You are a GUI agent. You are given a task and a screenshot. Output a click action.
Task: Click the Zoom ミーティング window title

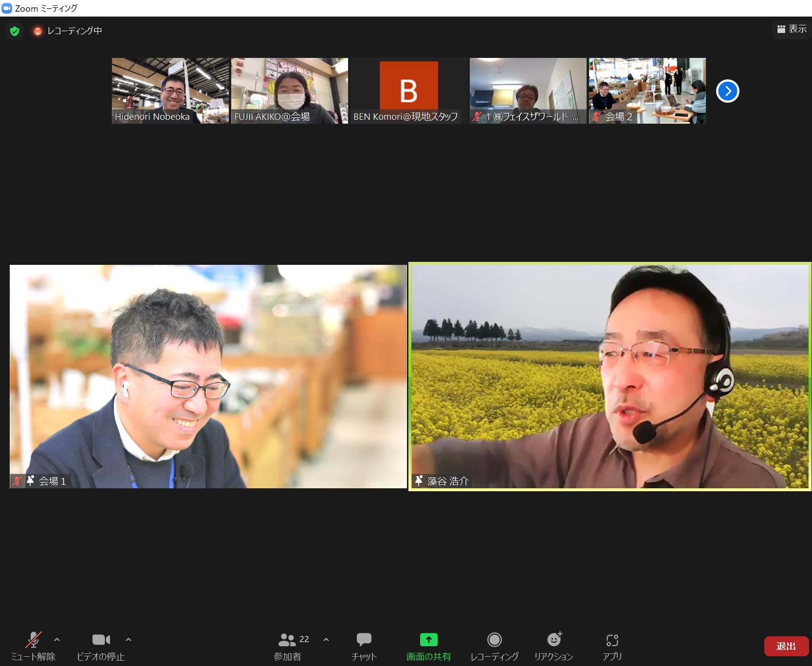[x=46, y=8]
